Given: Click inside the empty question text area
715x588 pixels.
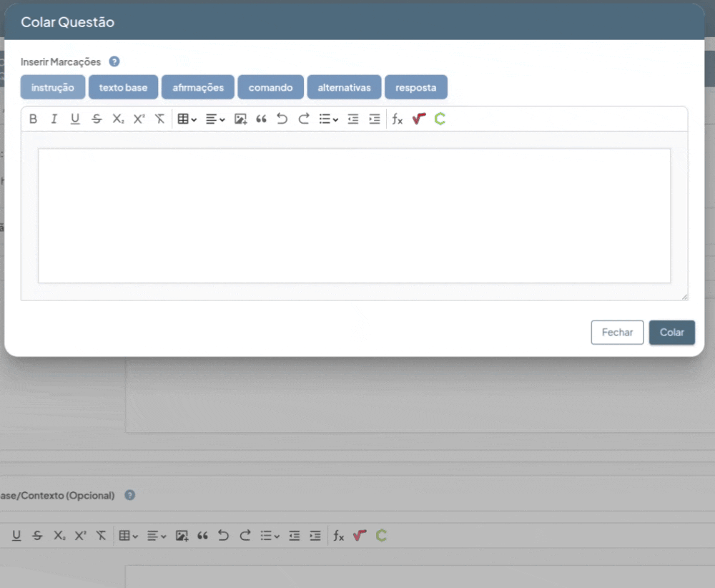Looking at the screenshot, I should [x=354, y=215].
